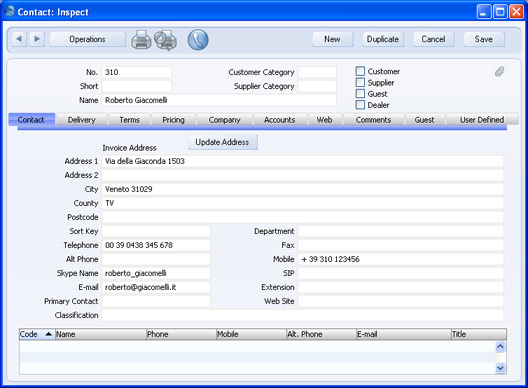Sort by Code column arrow
Screen dimensions: 528x388
pos(48,334)
